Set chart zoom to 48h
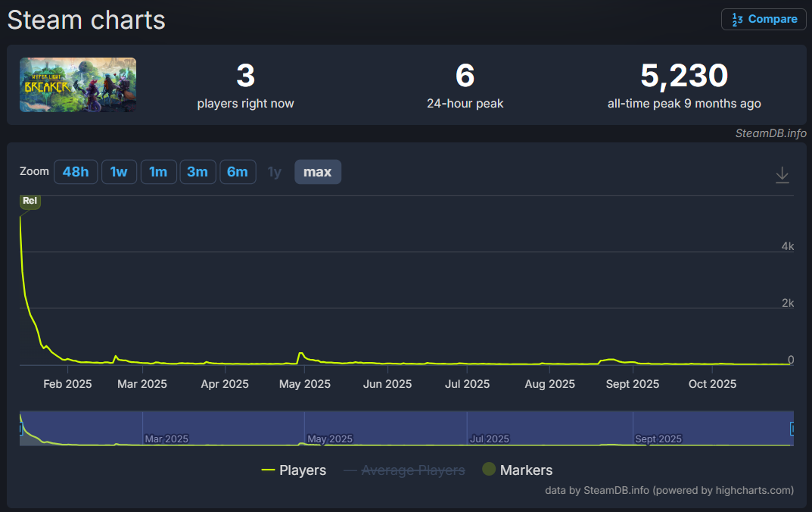The width and height of the screenshot is (812, 512). tap(76, 172)
